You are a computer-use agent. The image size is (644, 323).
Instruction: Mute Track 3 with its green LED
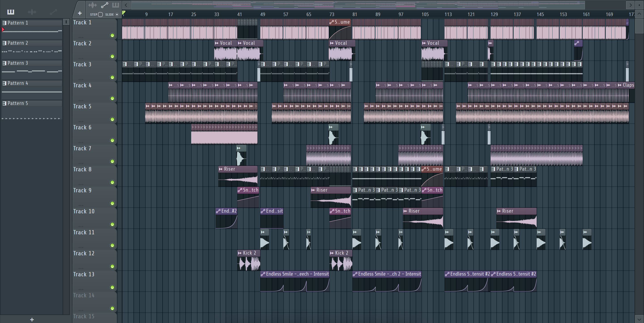112,78
